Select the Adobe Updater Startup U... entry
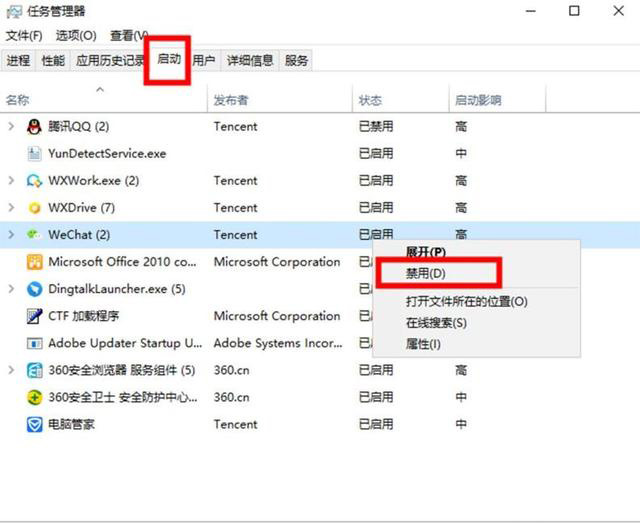This screenshot has width=640, height=524. [125, 343]
